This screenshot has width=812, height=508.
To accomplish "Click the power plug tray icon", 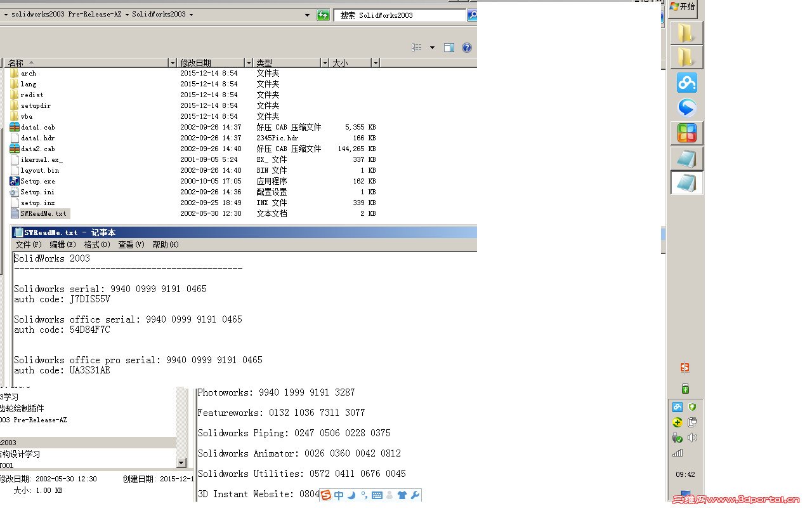I will 692,422.
